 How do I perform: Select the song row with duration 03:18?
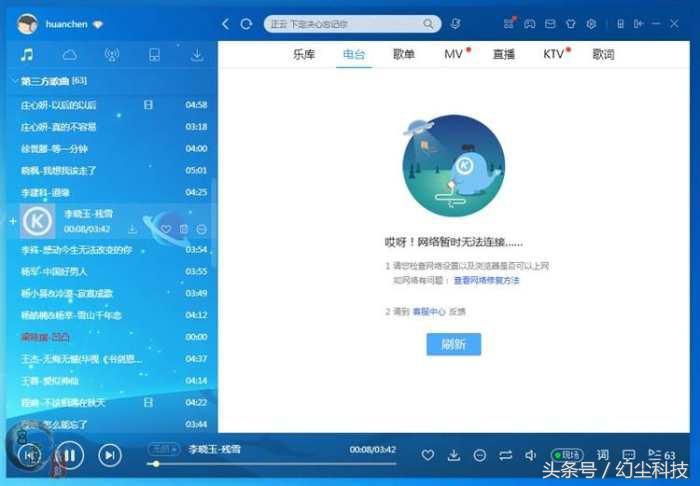pyautogui.click(x=112, y=127)
